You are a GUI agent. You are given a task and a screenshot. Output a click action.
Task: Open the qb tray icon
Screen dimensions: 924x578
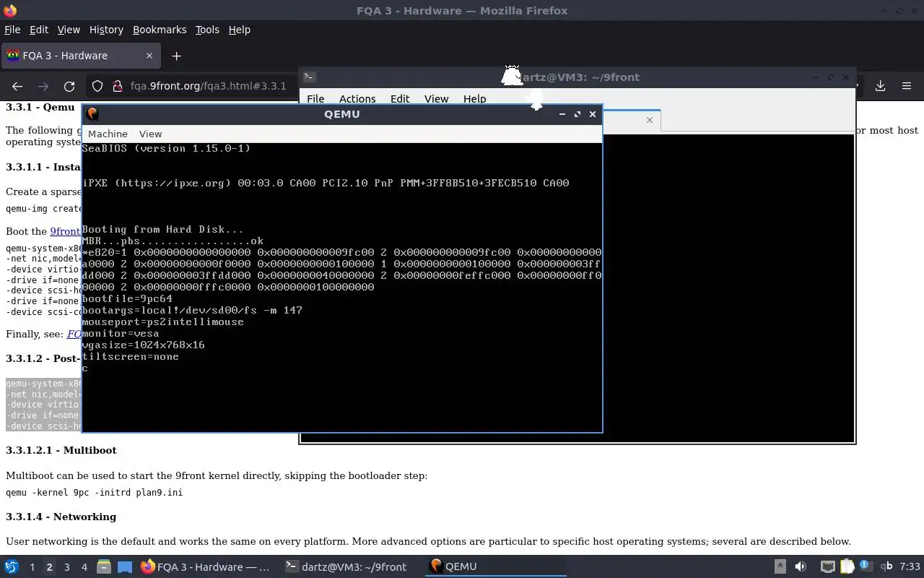pyautogui.click(x=887, y=566)
